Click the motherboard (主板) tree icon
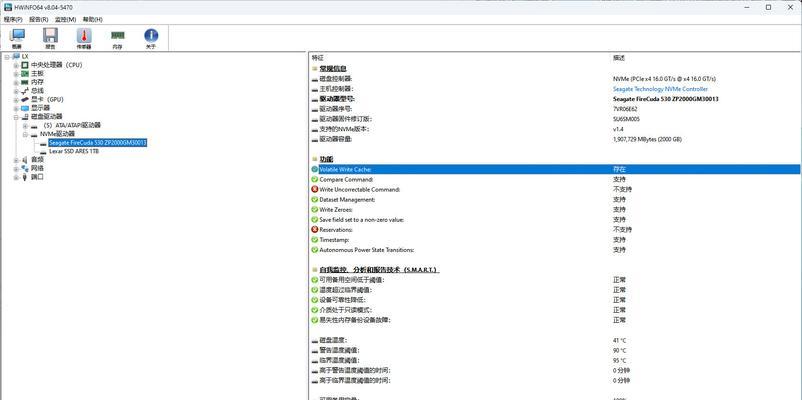This screenshot has height=400, width=802. click(x=25, y=74)
